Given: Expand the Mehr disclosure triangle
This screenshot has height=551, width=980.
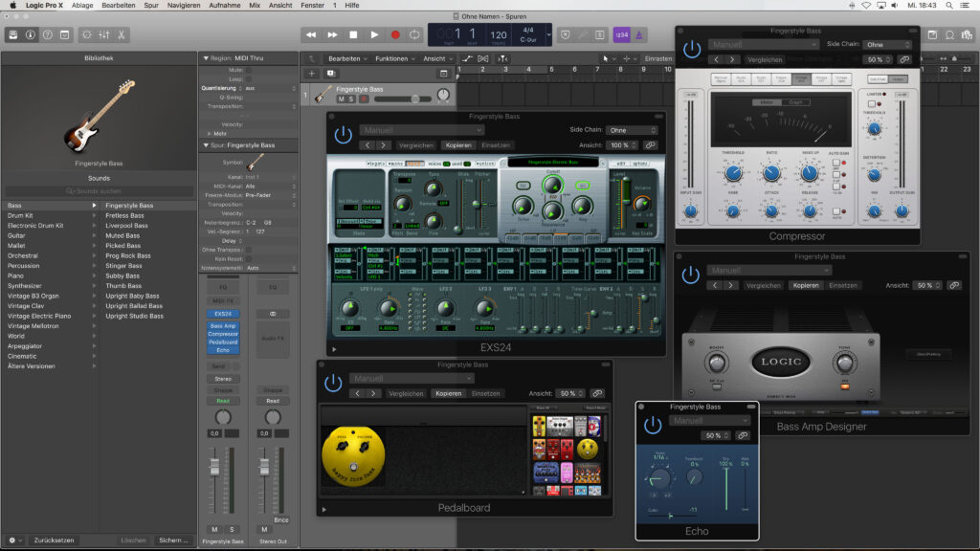Looking at the screenshot, I should click(210, 134).
